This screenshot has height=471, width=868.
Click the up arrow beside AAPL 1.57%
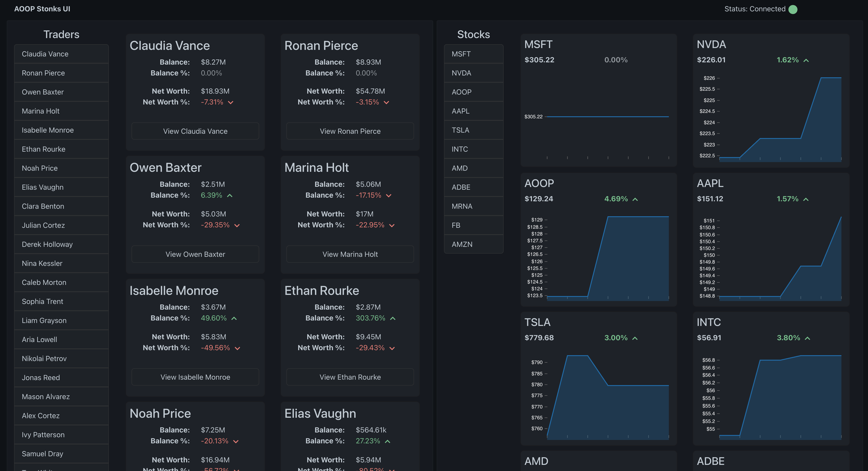(x=806, y=199)
